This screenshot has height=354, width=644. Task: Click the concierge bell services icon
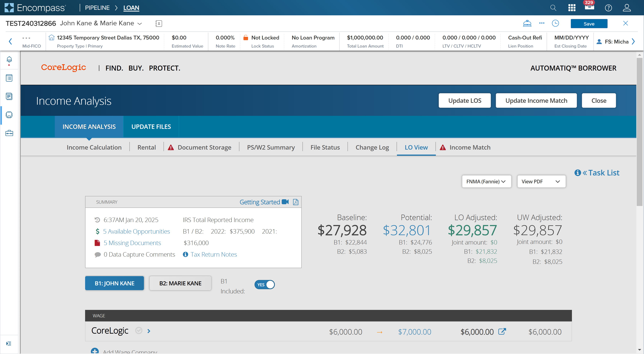[527, 23]
